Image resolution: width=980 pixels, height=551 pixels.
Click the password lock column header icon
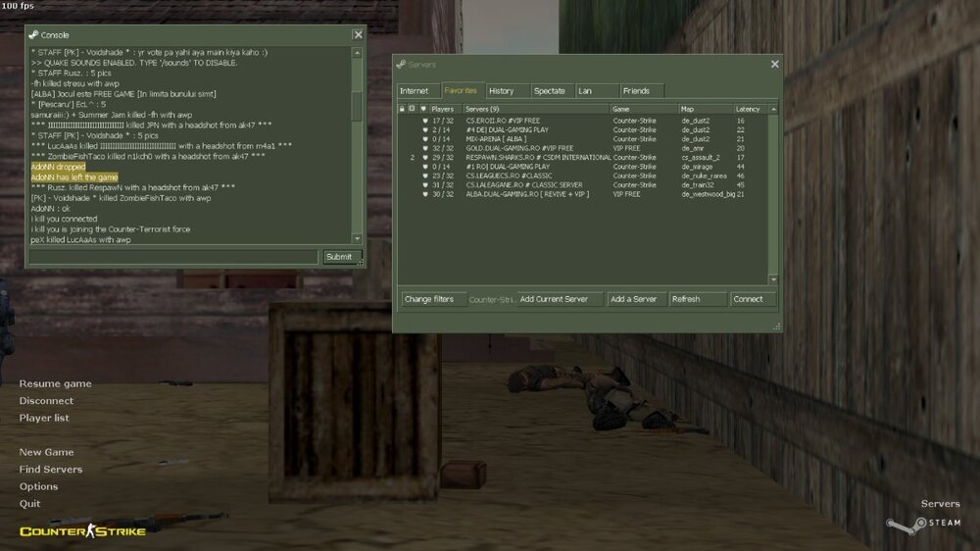(x=402, y=109)
